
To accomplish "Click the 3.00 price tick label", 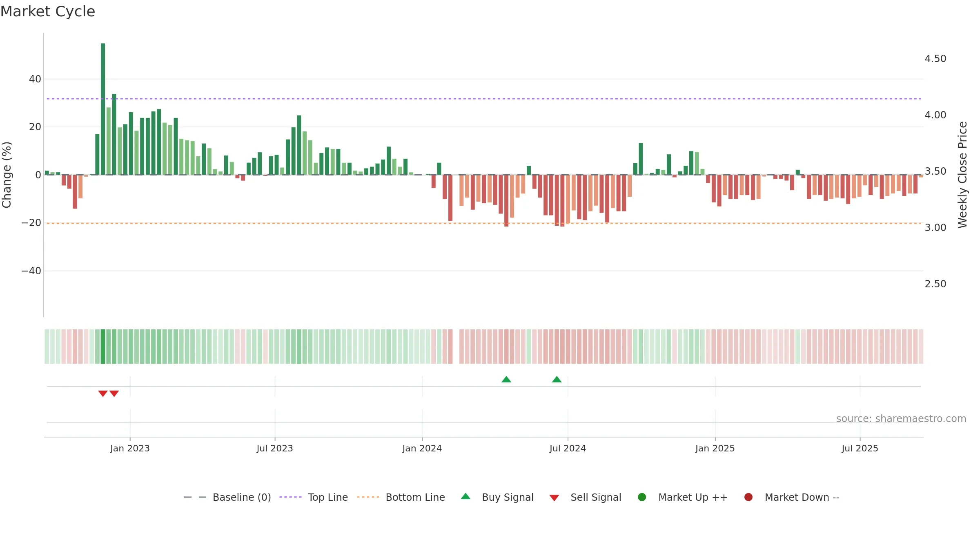I will click(935, 228).
